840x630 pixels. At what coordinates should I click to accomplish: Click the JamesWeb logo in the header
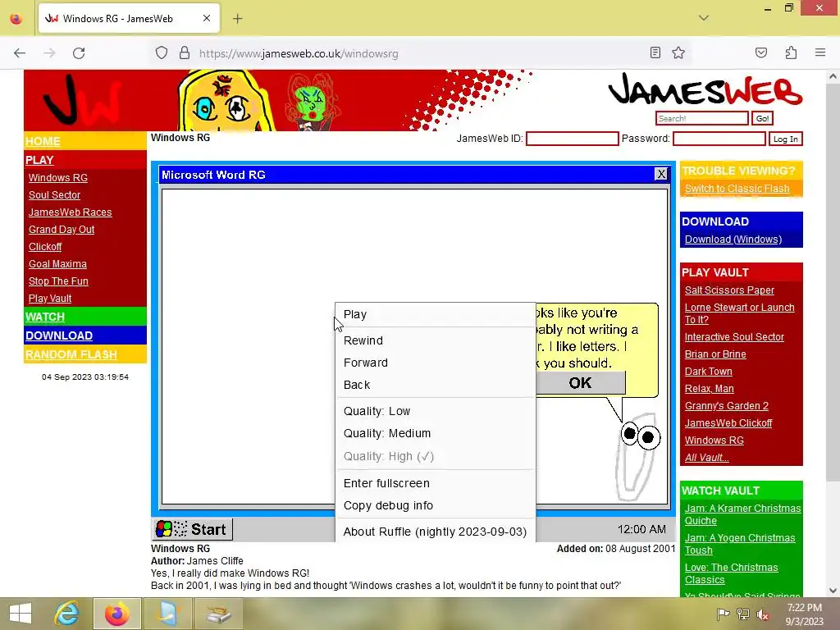coord(705,89)
